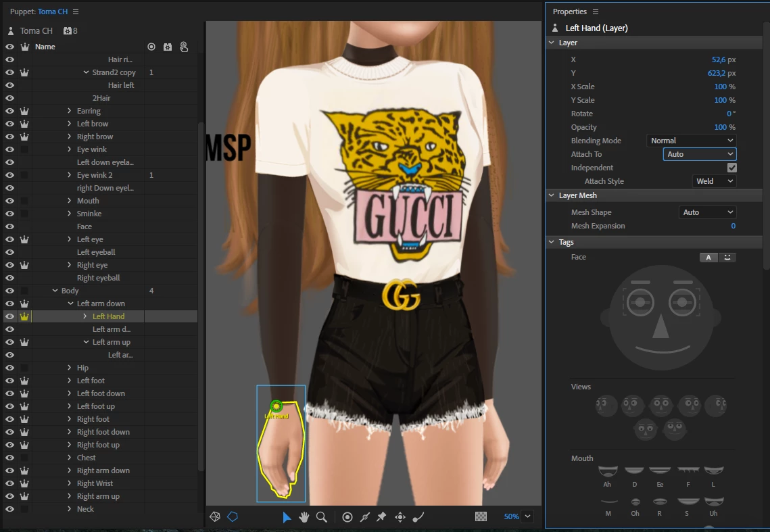Click the Mesh Expansion value 0
Screen dimensions: 770x532
733,226
